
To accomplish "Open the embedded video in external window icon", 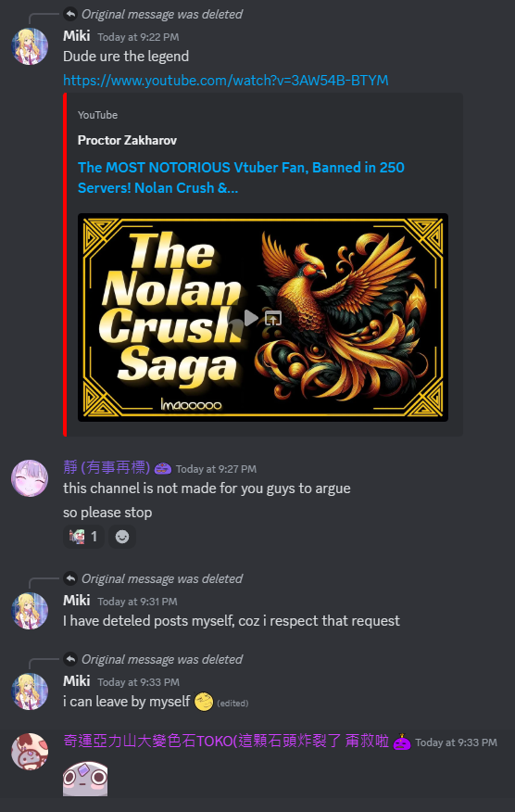I will pos(273,318).
